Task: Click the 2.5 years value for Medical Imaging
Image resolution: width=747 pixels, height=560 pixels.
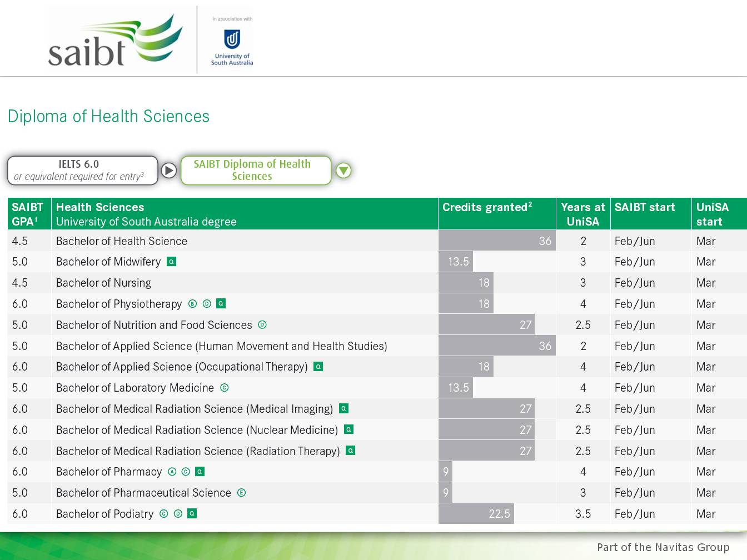Action: click(x=583, y=409)
